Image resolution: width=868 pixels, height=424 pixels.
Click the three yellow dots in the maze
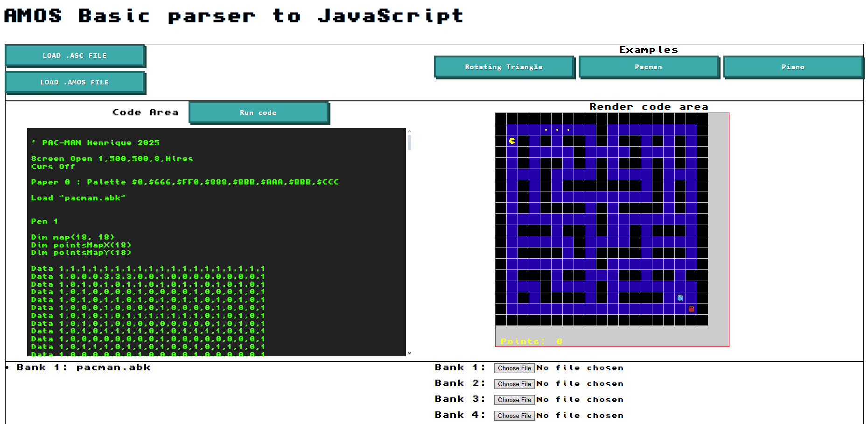557,130
